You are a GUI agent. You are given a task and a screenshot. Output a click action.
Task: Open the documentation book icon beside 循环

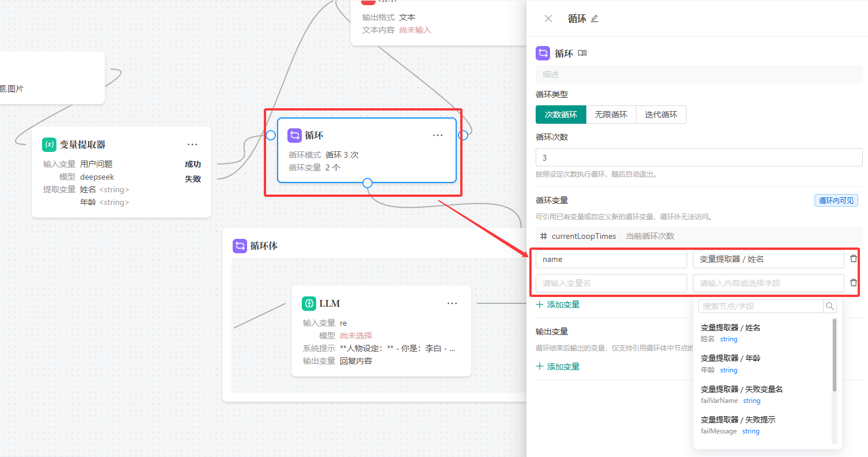point(582,53)
